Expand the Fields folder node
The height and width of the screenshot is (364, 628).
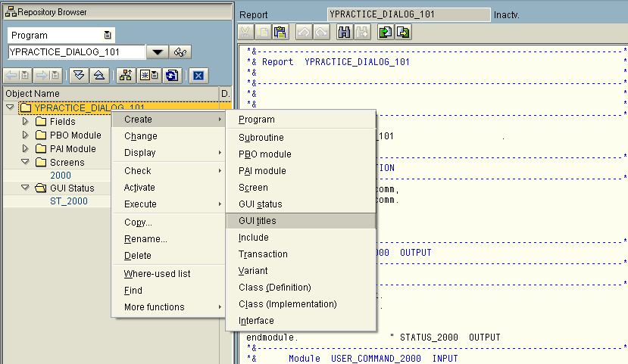(25, 122)
